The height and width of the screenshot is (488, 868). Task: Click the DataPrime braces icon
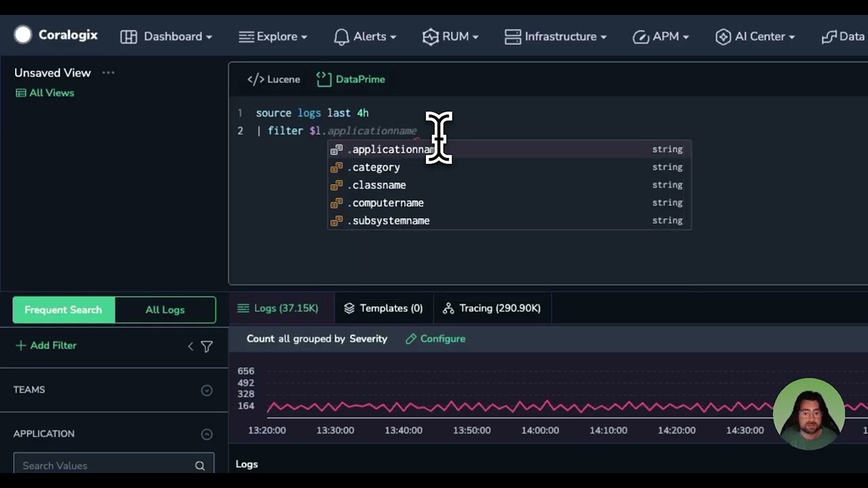click(x=324, y=79)
